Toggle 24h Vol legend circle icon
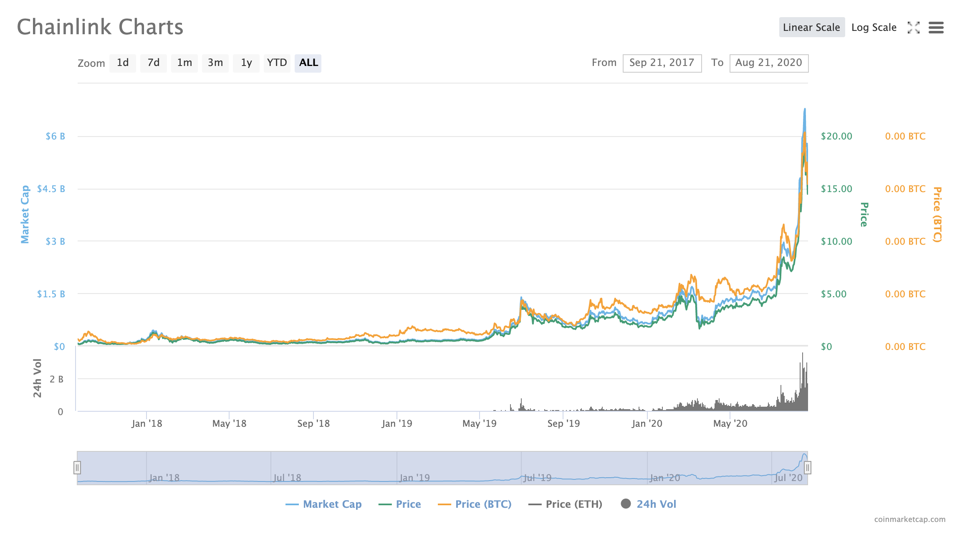980x547 pixels. tap(626, 504)
